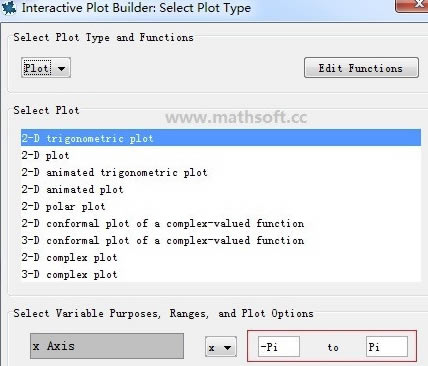Image resolution: width=428 pixels, height=366 pixels.
Task: Click the -Pi range start field
Action: pos(279,347)
